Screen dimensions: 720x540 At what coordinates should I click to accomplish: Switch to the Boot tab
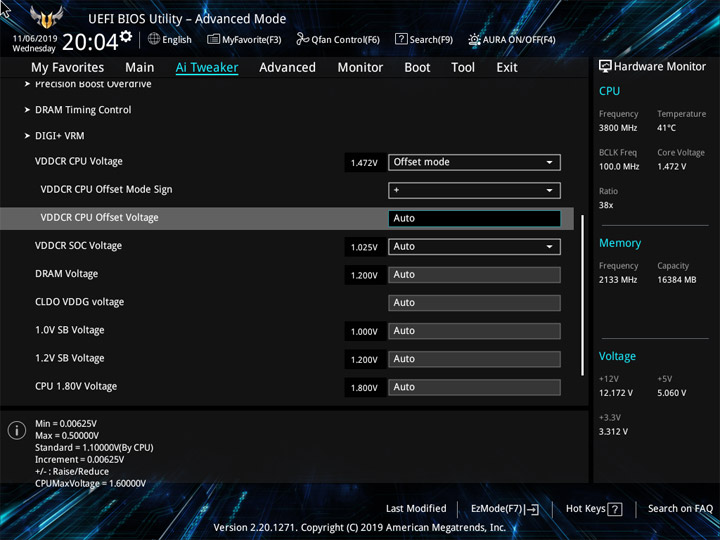click(x=417, y=68)
